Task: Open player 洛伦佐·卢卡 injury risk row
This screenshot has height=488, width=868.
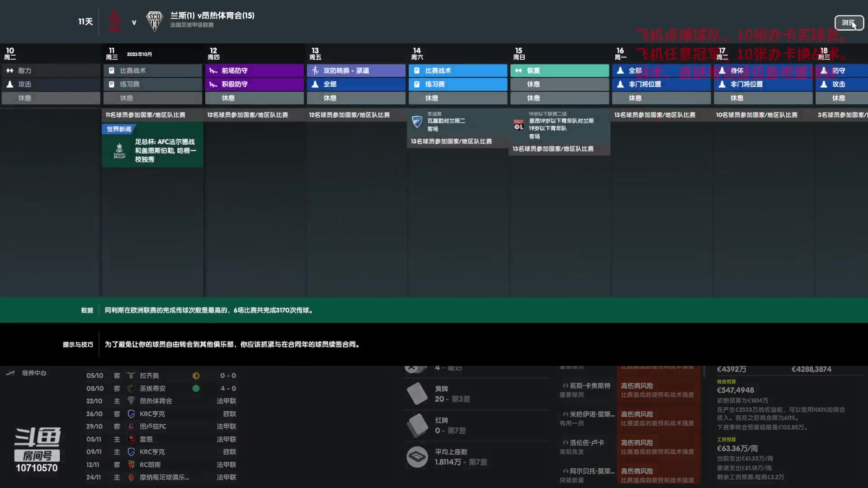Action: pyautogui.click(x=630, y=447)
